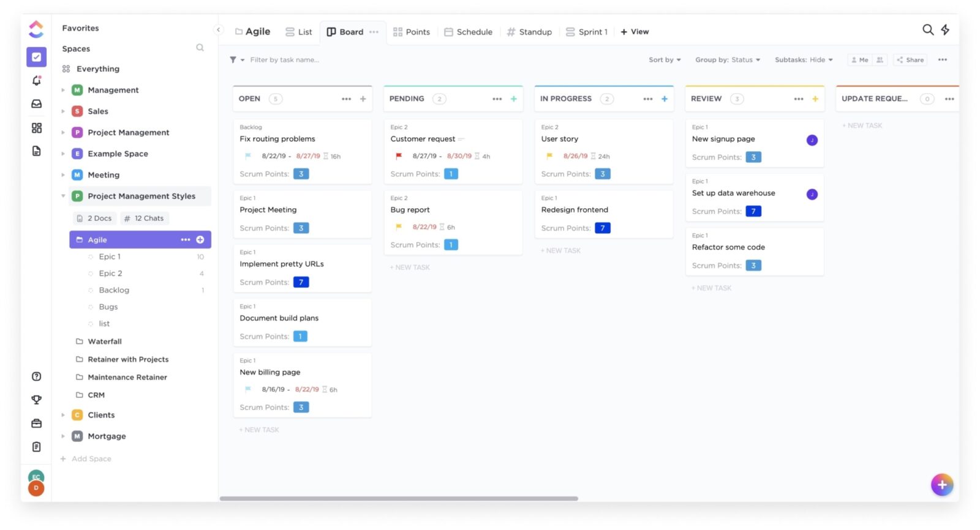Click the help question mark icon
Screen dimensions: 980x530
[36, 376]
